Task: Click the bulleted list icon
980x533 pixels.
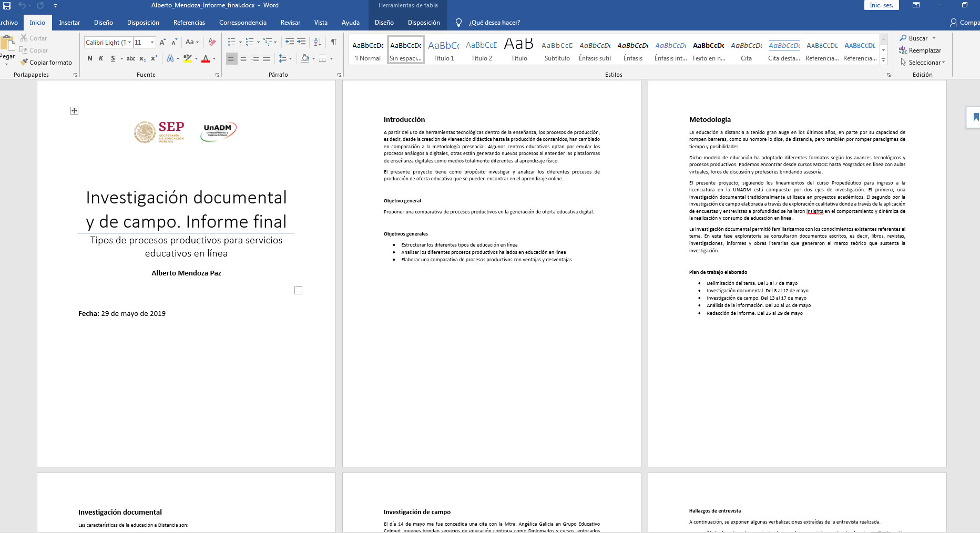Action: [231, 42]
